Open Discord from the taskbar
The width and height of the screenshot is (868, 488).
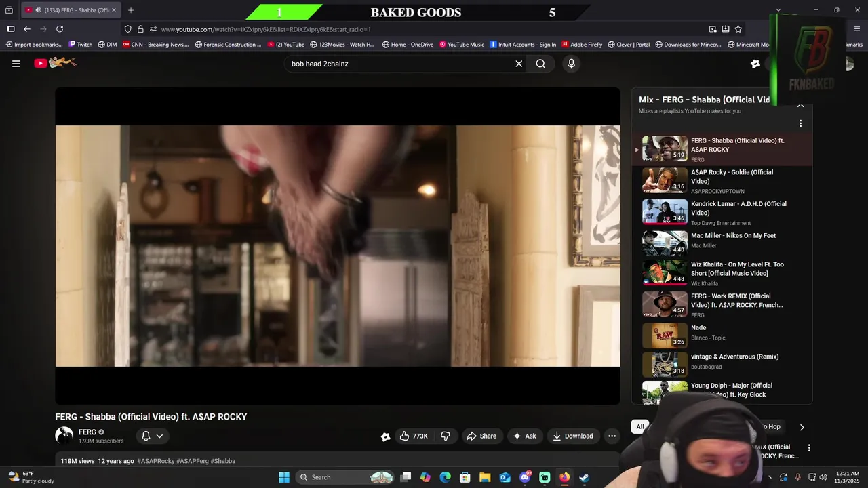click(525, 477)
